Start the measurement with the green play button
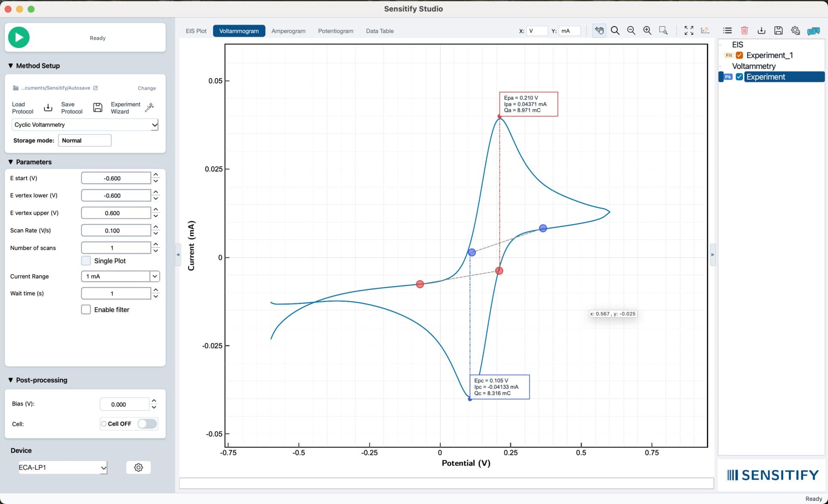 [19, 38]
